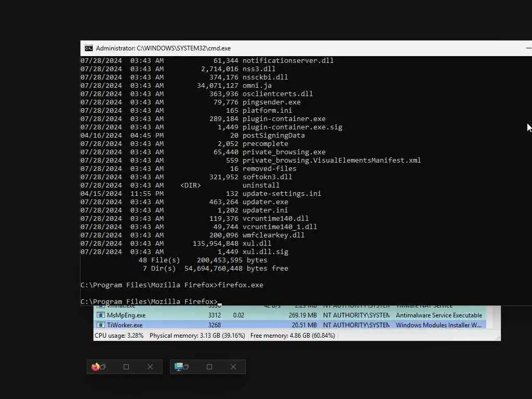Click precomplete in the listing

265,144
